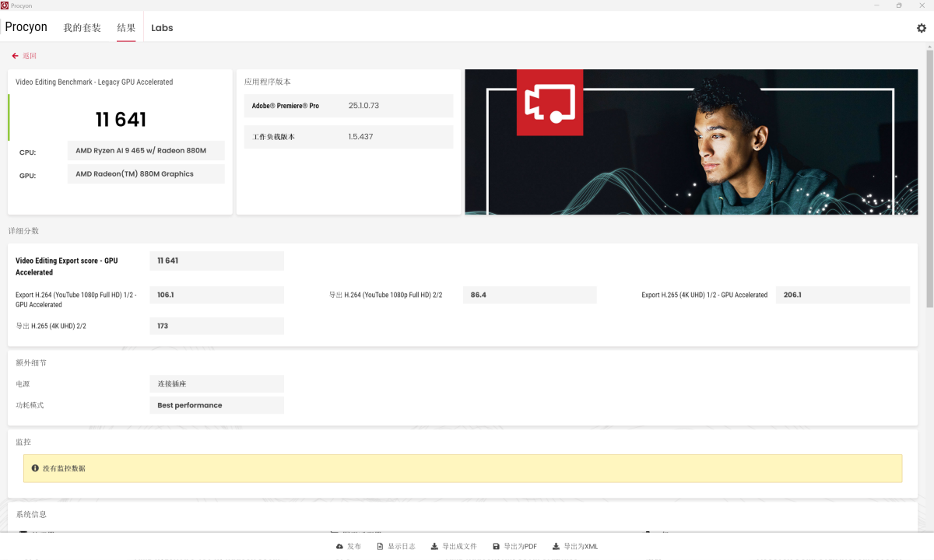Select the AMD Ryzen AI 9 465 CPU field
The height and width of the screenshot is (560, 934).
pos(146,151)
